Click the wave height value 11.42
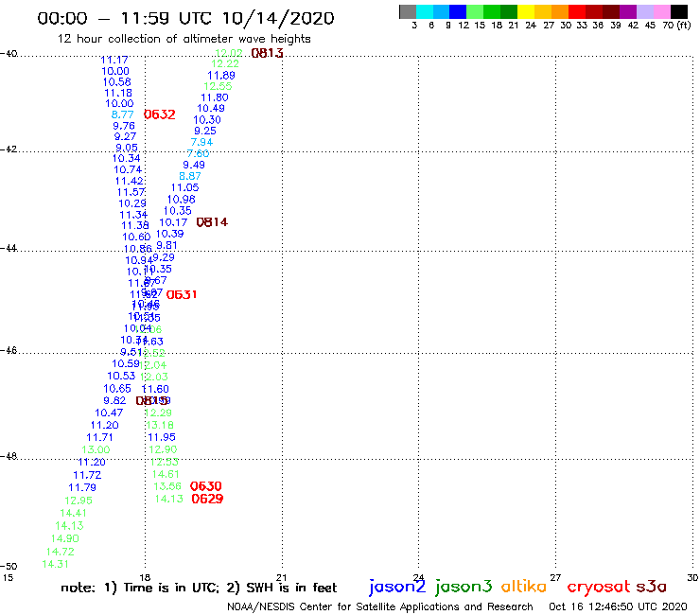 129,181
